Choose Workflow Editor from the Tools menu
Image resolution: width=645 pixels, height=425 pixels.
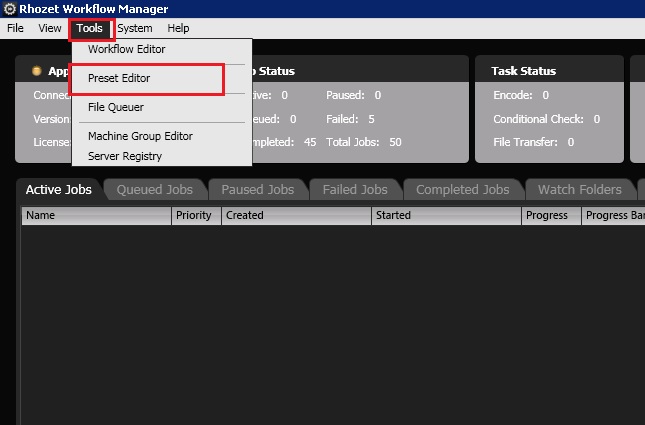pos(162,49)
